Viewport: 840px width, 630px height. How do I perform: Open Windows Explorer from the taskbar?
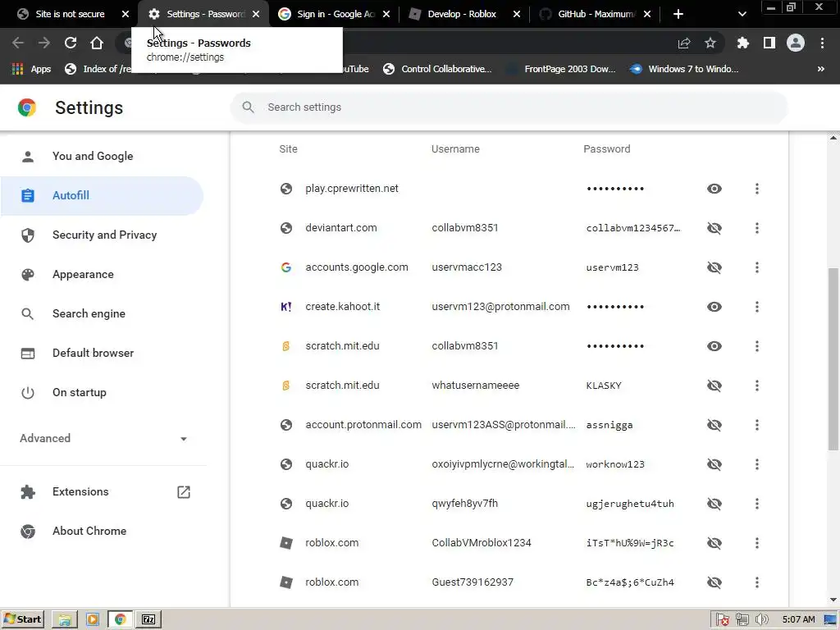pos(65,619)
